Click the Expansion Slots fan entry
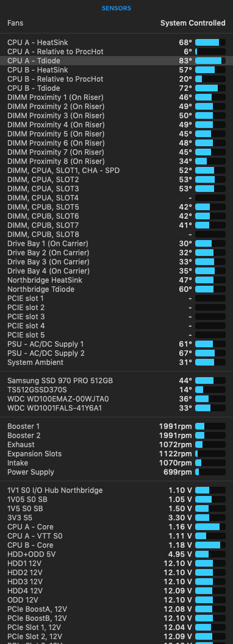The image size is (233, 644). pos(116,454)
